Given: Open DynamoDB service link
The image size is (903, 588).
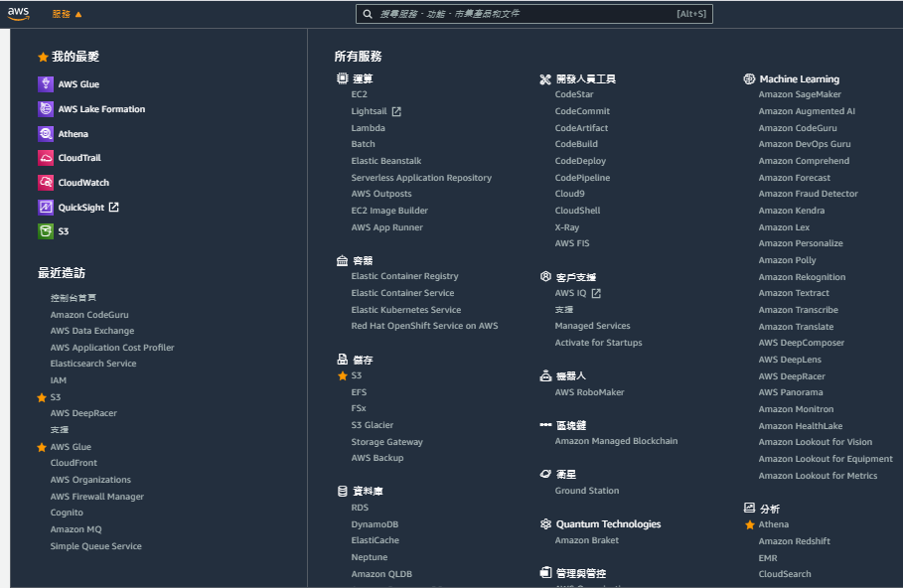Looking at the screenshot, I should pyautogui.click(x=375, y=524).
